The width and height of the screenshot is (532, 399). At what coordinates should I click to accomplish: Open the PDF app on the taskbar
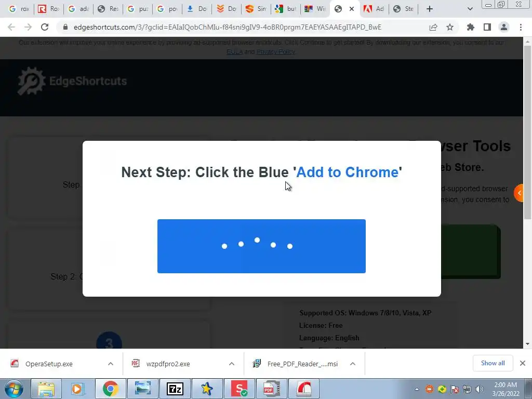pos(271,389)
